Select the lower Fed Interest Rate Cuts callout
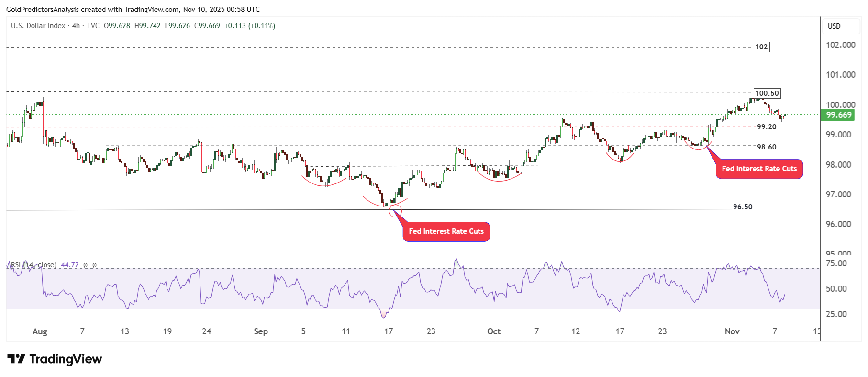The width and height of the screenshot is (868, 377). [446, 232]
